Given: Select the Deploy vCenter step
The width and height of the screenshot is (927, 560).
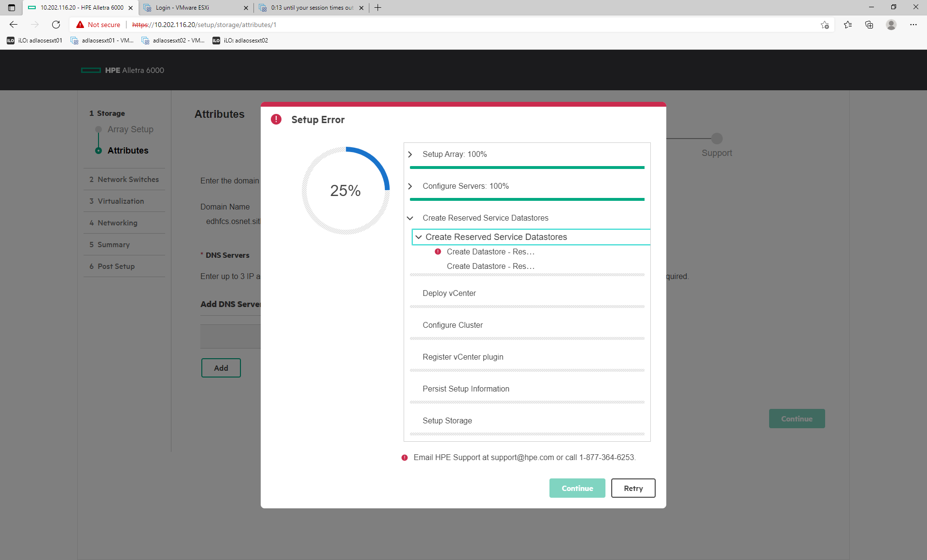Looking at the screenshot, I should pos(449,294).
